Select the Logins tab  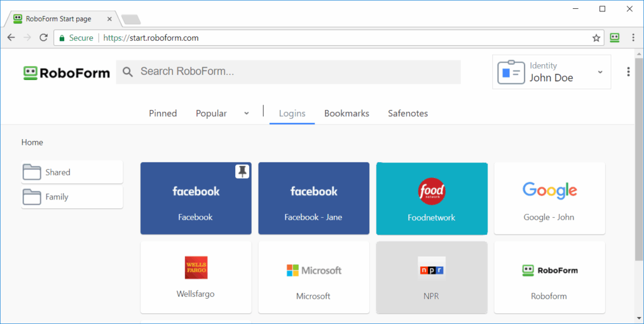click(x=292, y=113)
